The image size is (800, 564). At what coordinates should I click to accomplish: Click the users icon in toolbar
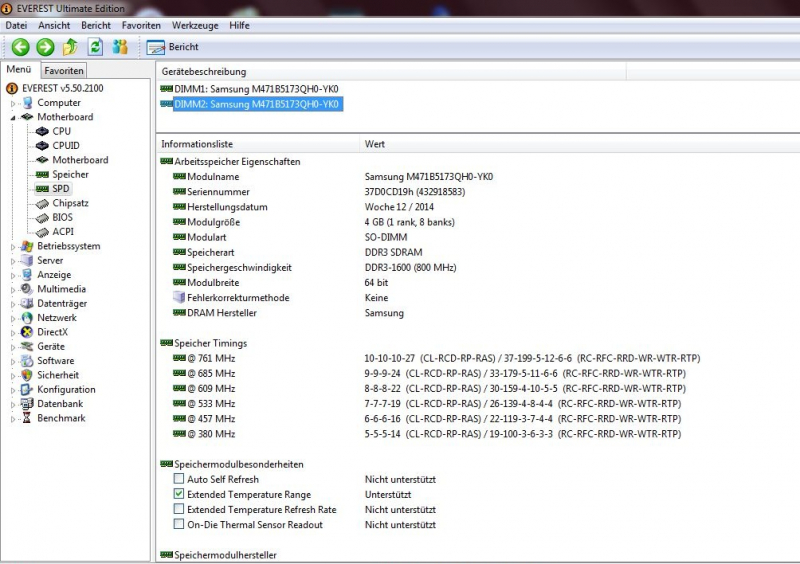pyautogui.click(x=120, y=47)
